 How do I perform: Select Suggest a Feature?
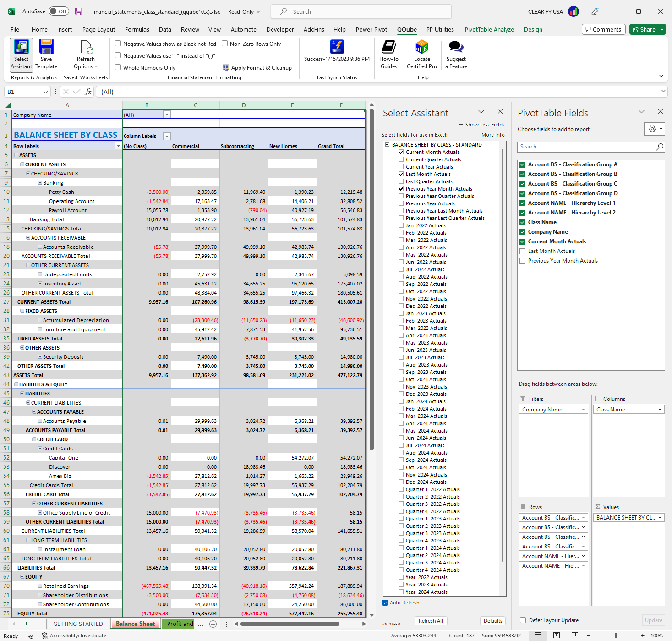(x=455, y=54)
